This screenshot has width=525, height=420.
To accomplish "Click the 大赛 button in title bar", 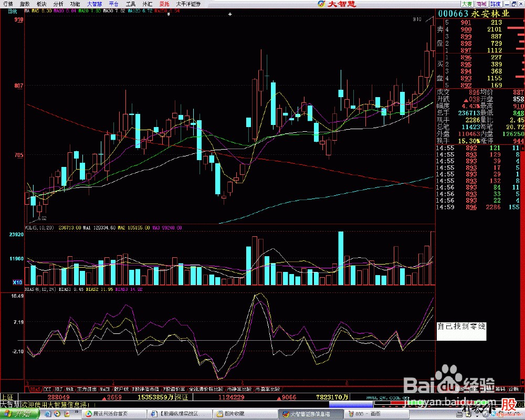I will (467, 4).
